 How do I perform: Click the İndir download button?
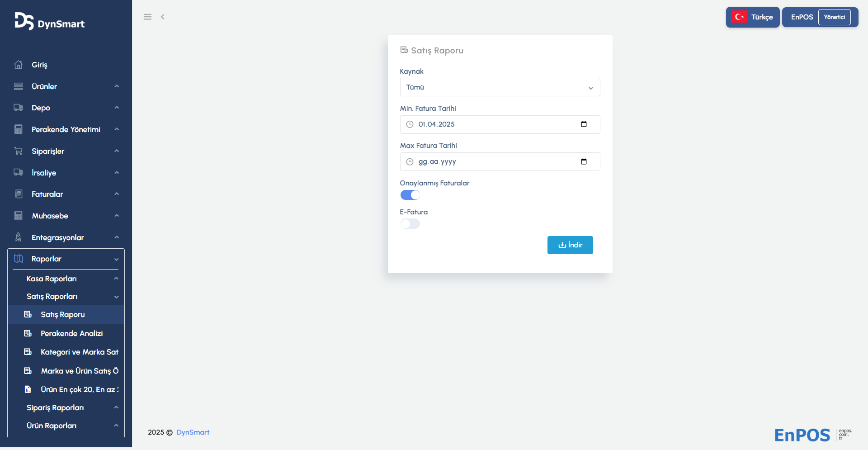[570, 245]
